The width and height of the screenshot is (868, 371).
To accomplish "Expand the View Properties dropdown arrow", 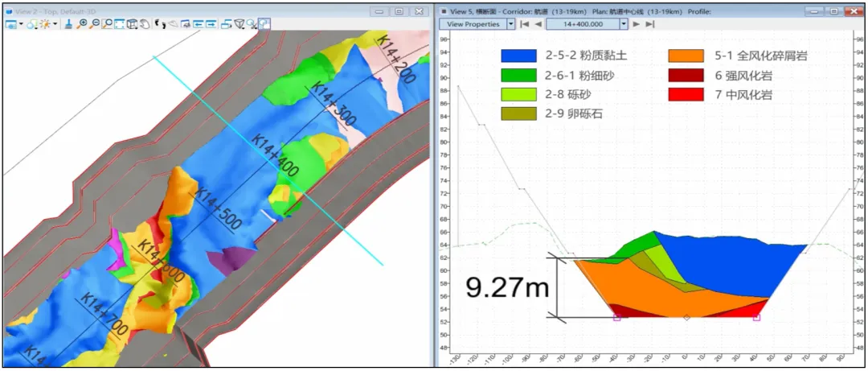I will (x=510, y=24).
